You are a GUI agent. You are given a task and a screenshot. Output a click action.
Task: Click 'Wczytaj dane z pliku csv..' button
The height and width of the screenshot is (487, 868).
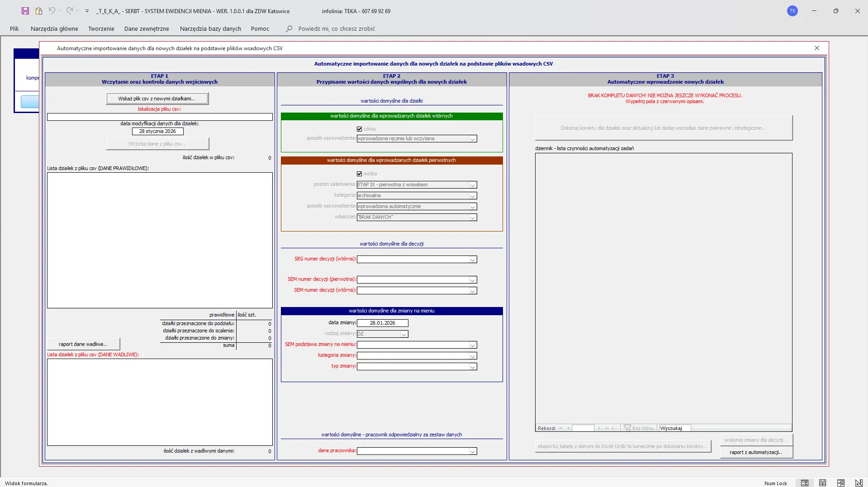tap(157, 144)
